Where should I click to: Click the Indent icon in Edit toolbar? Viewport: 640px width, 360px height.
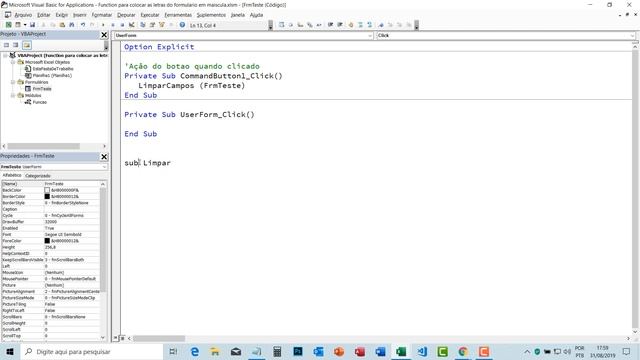pos(330,25)
